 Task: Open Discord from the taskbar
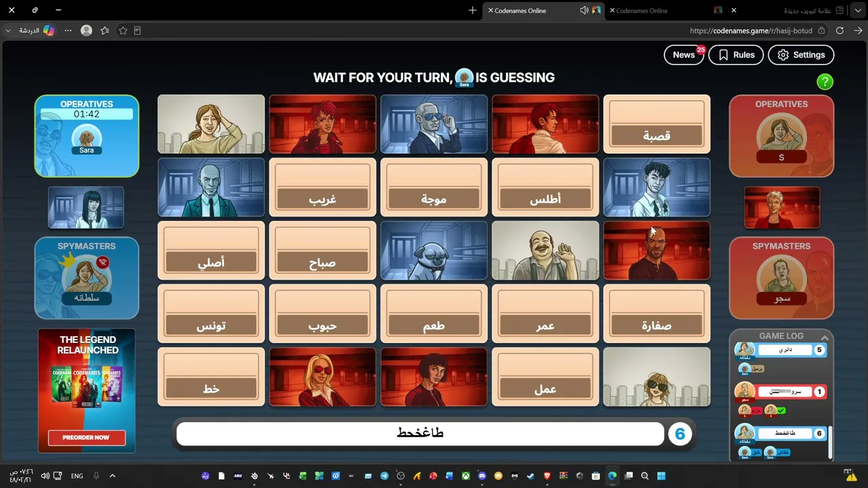pos(482,476)
